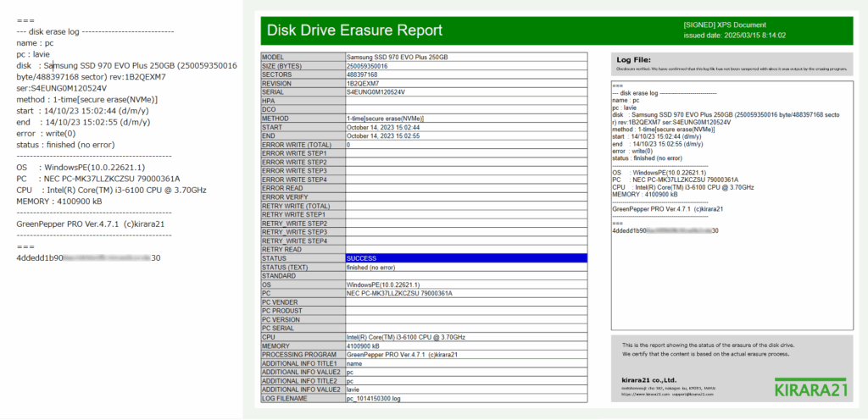Select RETRY WRITE (TOTAL) label
This screenshot has height=420, width=868.
303,206
